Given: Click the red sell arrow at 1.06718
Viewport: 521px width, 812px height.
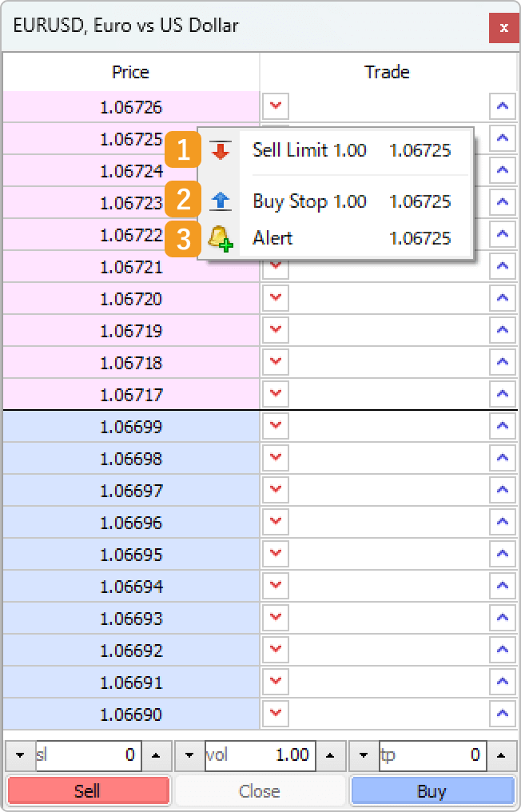Looking at the screenshot, I should 276,362.
